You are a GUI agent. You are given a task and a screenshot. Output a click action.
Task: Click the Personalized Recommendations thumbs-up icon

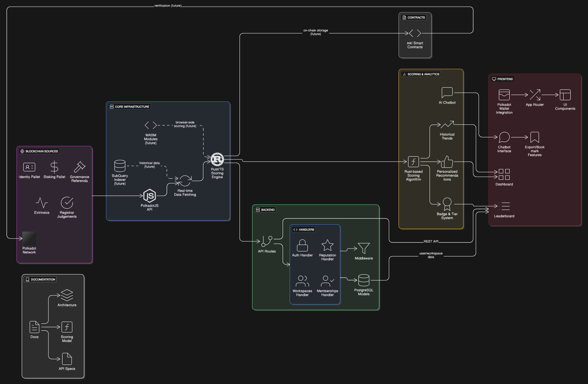click(447, 162)
